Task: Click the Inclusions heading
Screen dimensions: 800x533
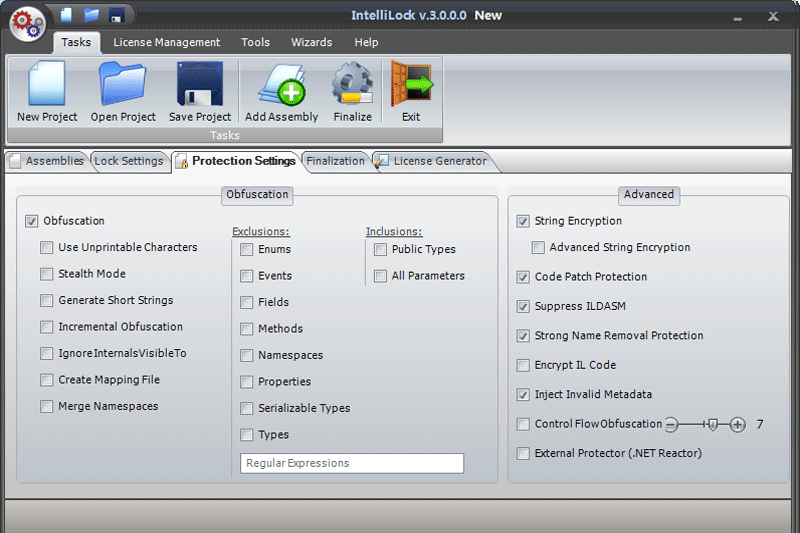Action: pos(394,232)
